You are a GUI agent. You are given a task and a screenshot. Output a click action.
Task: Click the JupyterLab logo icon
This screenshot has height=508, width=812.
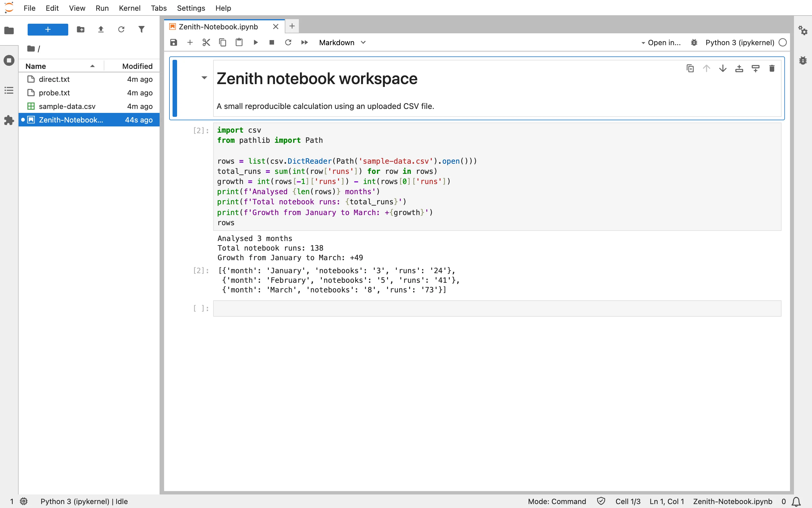(9, 8)
